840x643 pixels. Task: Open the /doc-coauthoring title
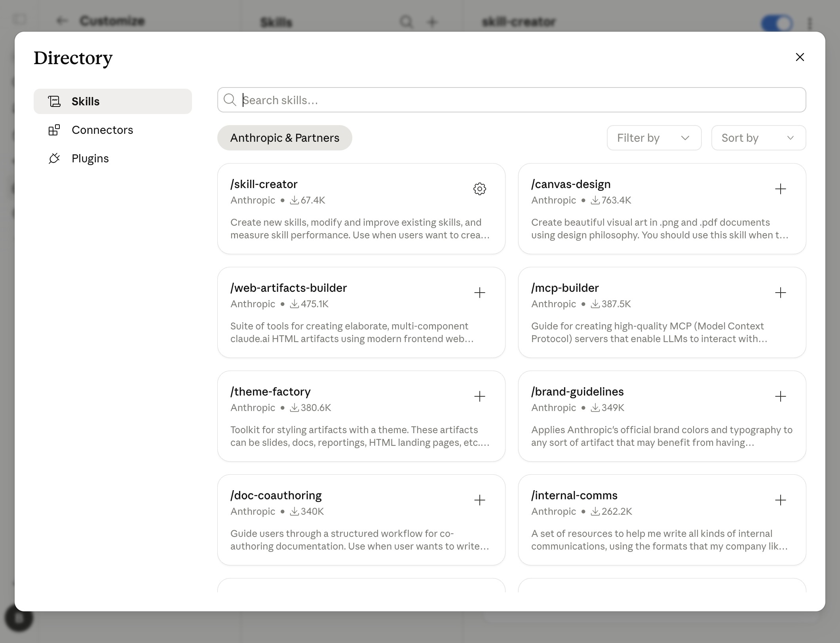pos(276,495)
